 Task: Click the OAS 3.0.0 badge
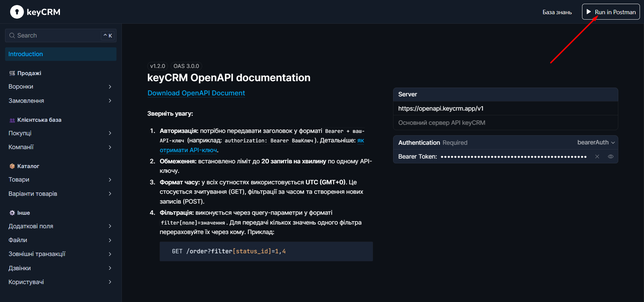pos(186,66)
